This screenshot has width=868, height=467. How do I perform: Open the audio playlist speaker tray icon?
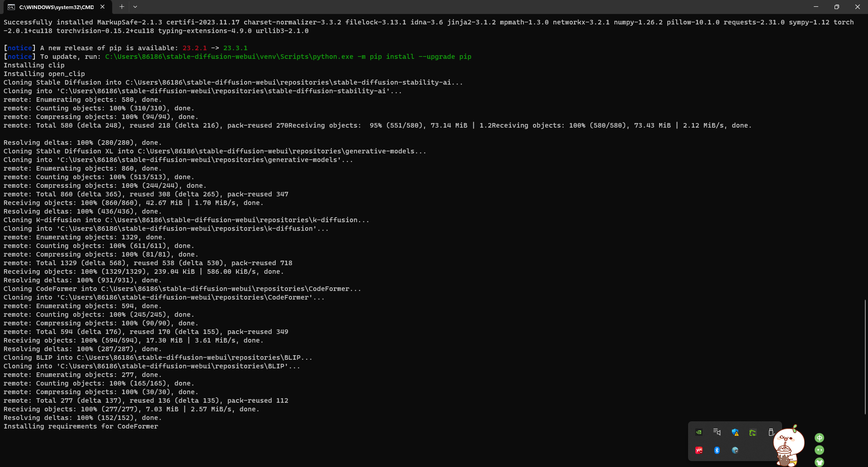(717, 432)
